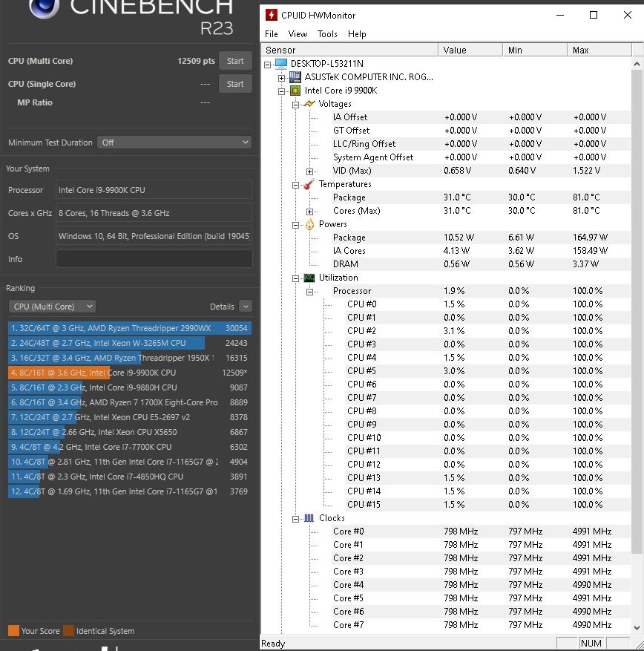Click the Value column header
Screen dimensions: 644x651
[x=470, y=50]
